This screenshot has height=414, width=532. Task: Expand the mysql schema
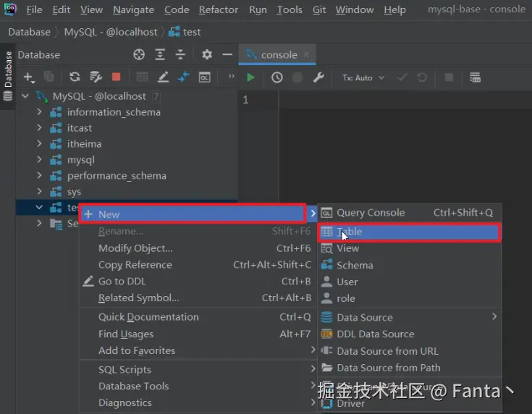(x=39, y=159)
